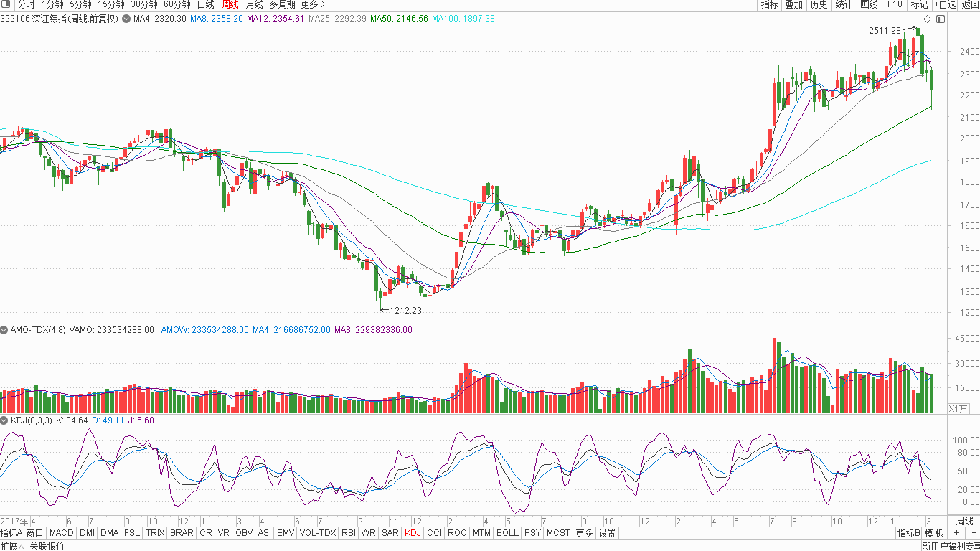Select the KDJ indicator tab
980x551 pixels.
(413, 533)
